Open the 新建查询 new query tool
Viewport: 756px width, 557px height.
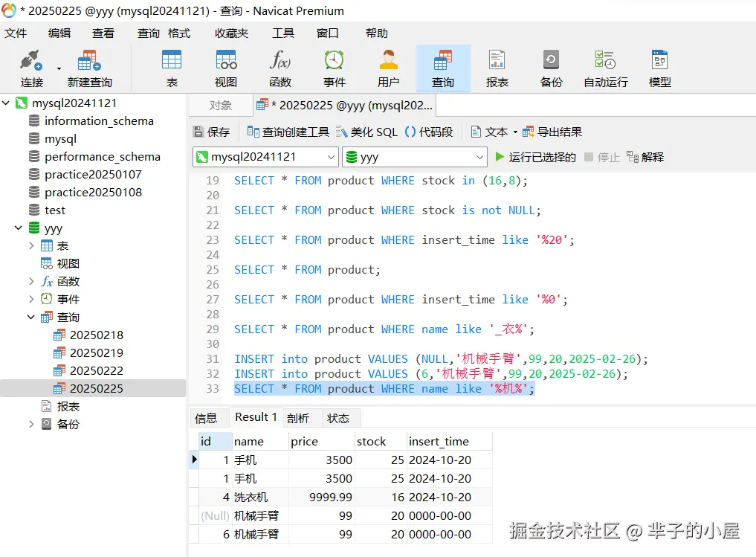click(x=90, y=68)
